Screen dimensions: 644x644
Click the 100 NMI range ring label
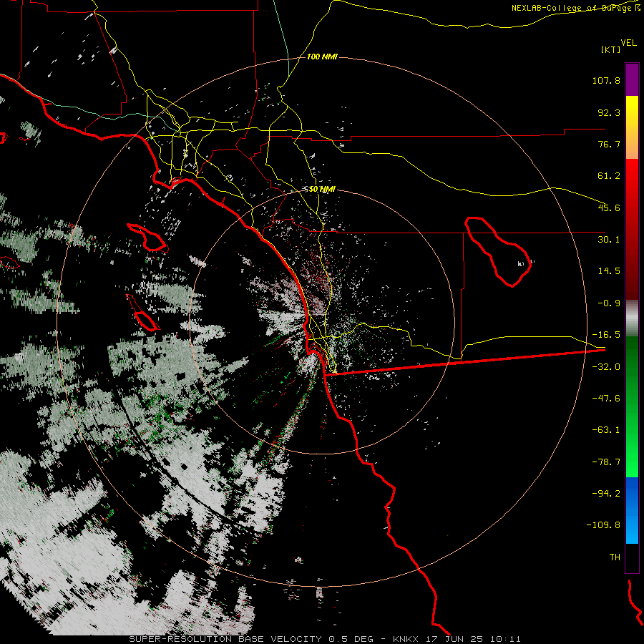[x=322, y=57]
